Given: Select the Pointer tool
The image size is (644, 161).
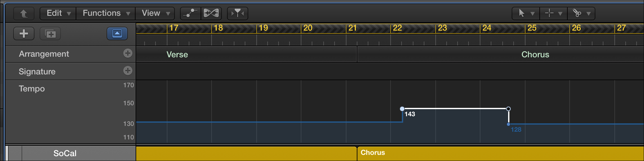Looking at the screenshot, I should (x=522, y=13).
